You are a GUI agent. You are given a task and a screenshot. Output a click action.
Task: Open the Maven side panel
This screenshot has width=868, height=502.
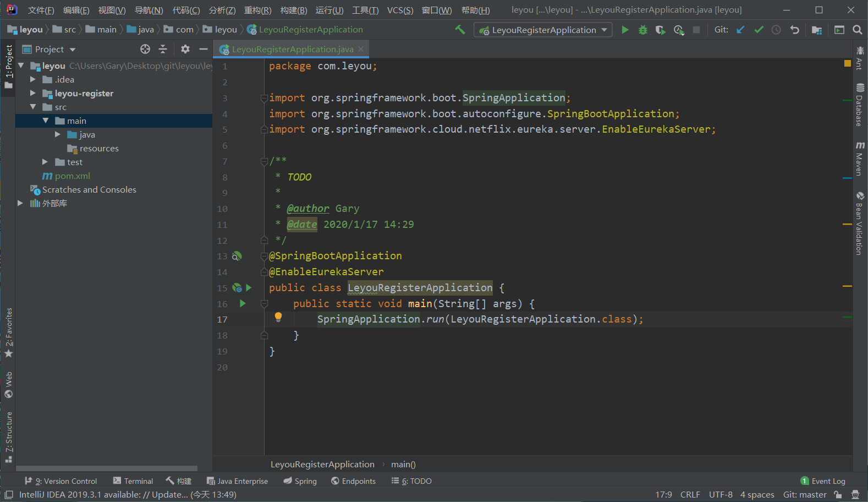pyautogui.click(x=860, y=158)
